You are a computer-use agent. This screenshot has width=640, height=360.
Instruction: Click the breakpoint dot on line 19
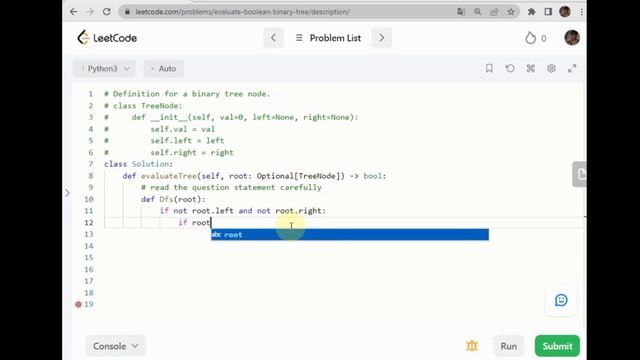(78, 304)
